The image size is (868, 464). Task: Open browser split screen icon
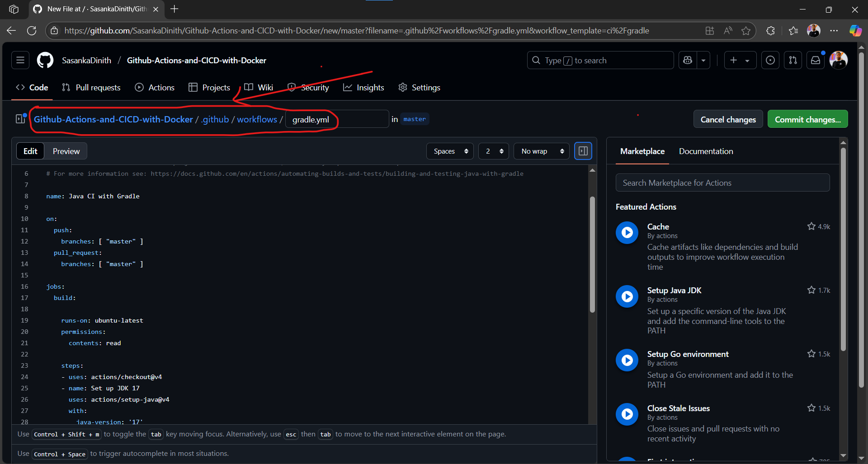[710, 31]
